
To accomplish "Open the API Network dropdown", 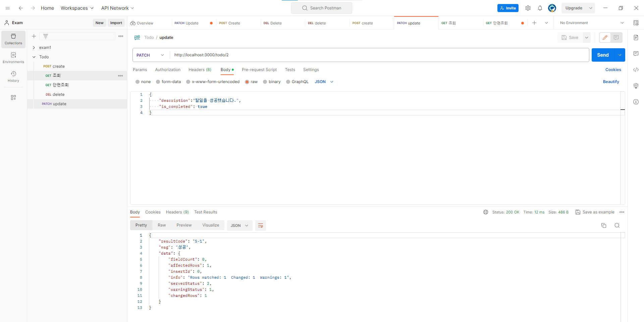I will (117, 8).
